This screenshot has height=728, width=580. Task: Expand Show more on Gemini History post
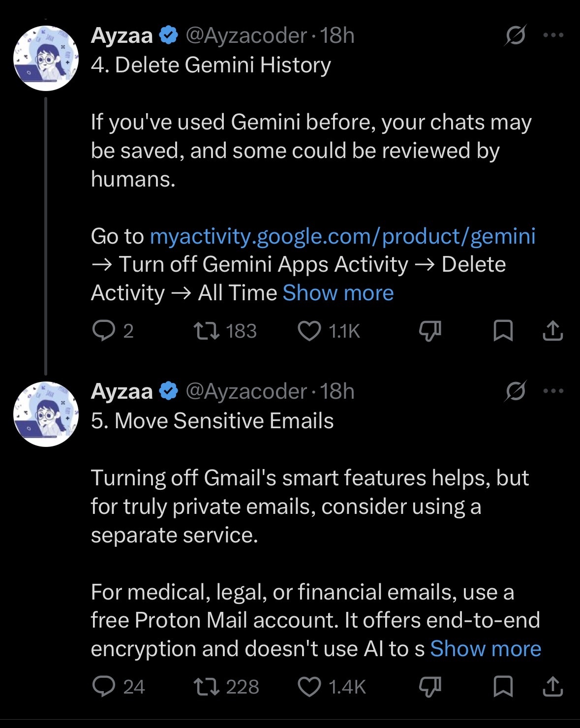click(x=338, y=293)
